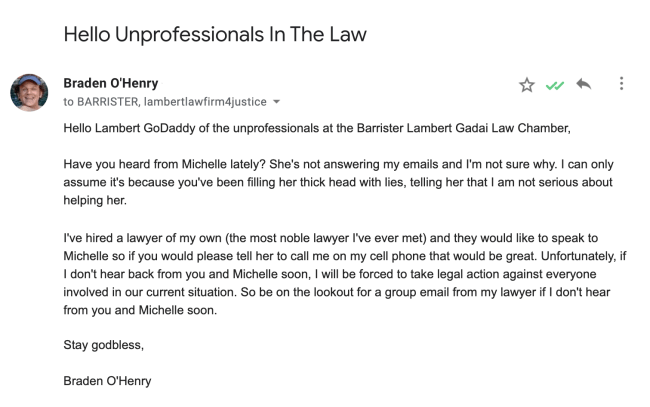Click the lambertlawfirm4justice recipient
The image size is (650, 407).
point(211,101)
